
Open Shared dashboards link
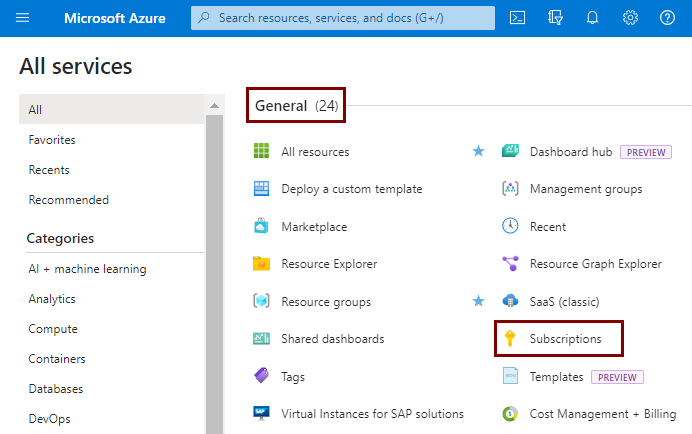(x=333, y=339)
